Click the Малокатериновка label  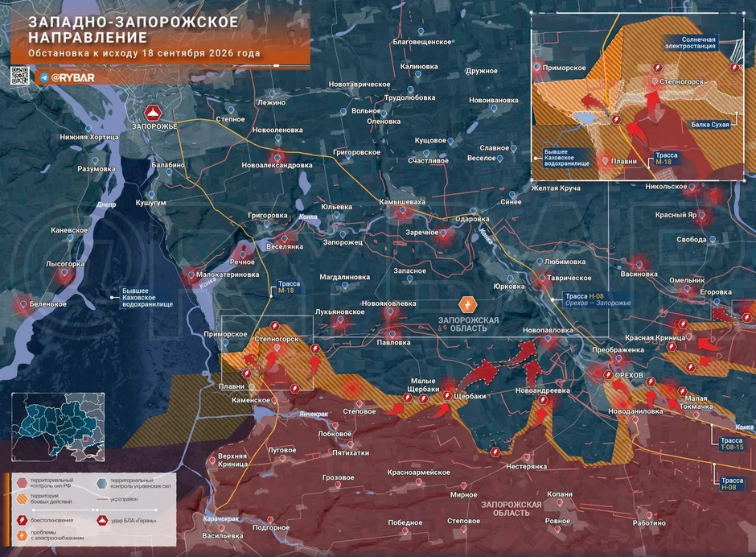tap(228, 274)
